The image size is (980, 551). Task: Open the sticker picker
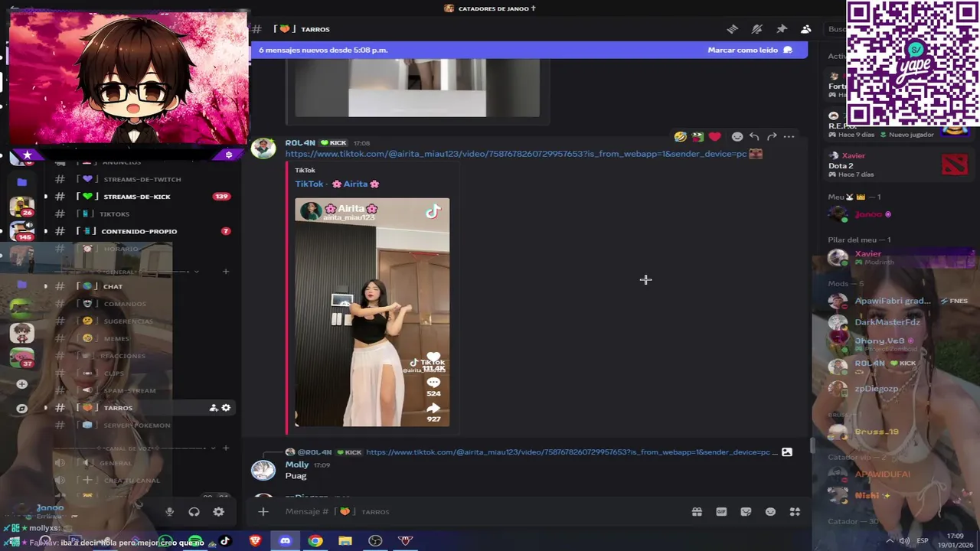pyautogui.click(x=746, y=511)
